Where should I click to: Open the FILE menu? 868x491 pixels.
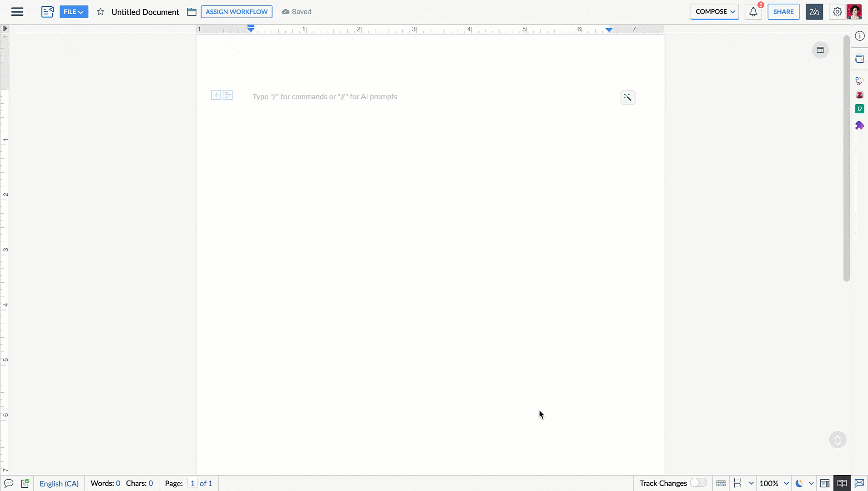74,12
